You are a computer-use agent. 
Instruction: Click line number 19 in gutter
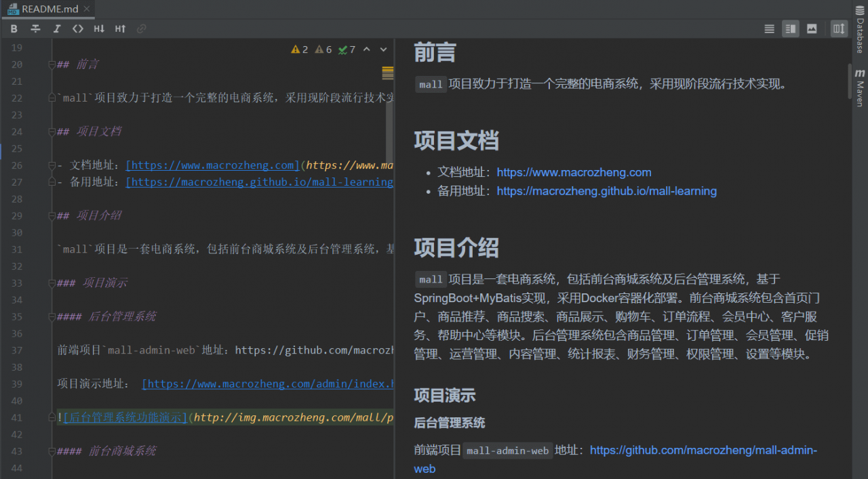17,47
